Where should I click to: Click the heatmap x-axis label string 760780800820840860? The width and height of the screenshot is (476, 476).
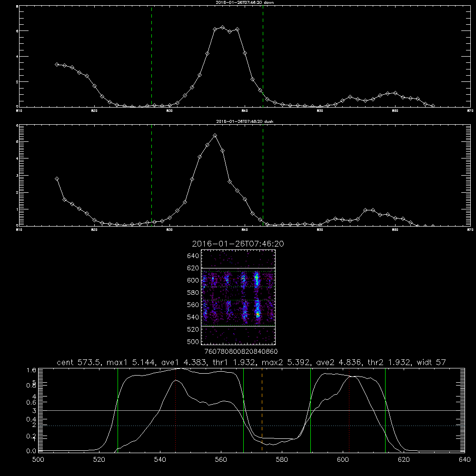click(241, 352)
